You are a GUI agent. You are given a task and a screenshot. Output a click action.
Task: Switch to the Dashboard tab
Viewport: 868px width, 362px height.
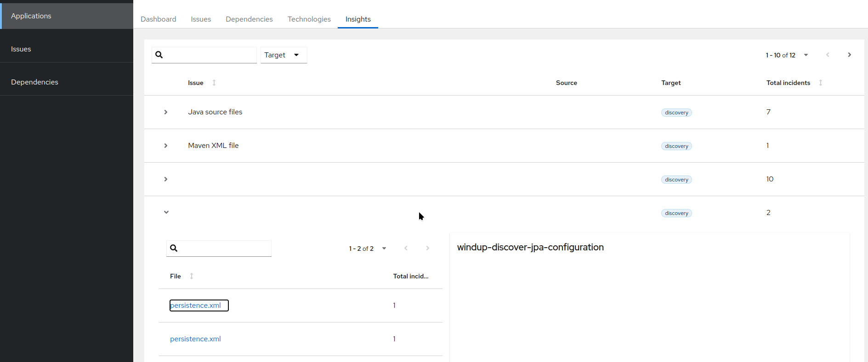tap(159, 19)
